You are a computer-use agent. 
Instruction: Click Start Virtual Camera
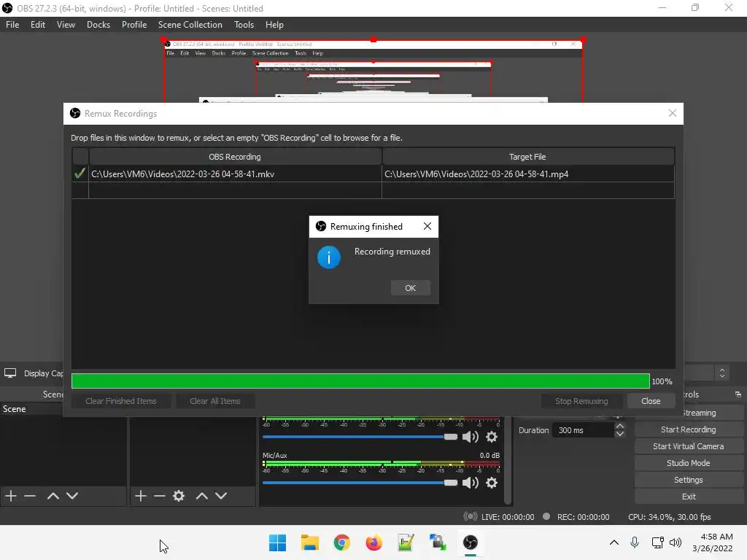[689, 446]
